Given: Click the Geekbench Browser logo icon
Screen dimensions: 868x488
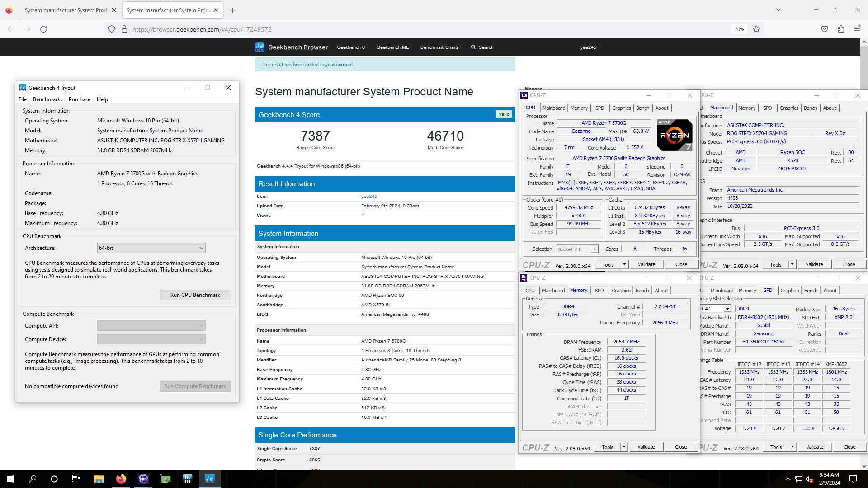Looking at the screenshot, I should click(259, 47).
